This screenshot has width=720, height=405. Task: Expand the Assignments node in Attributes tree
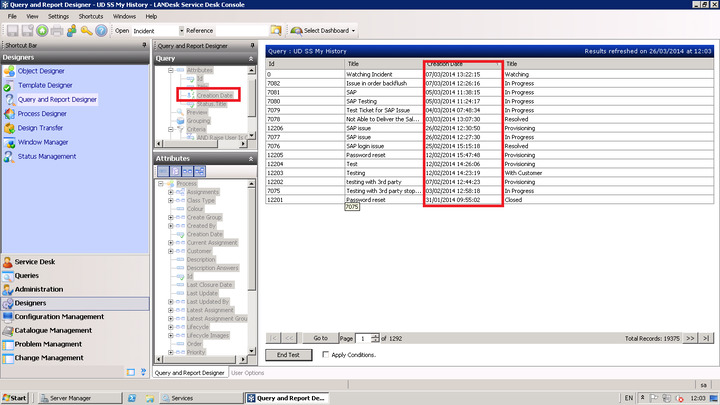tap(171, 191)
